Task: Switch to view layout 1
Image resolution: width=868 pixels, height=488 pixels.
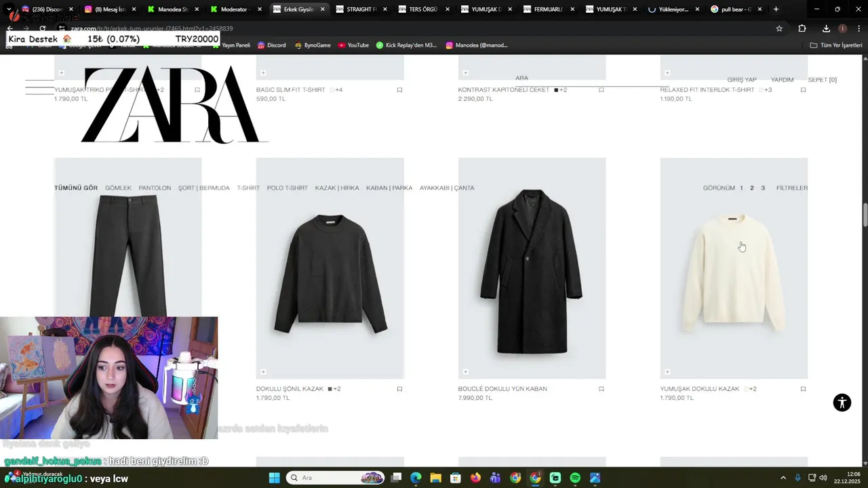Action: pos(741,188)
